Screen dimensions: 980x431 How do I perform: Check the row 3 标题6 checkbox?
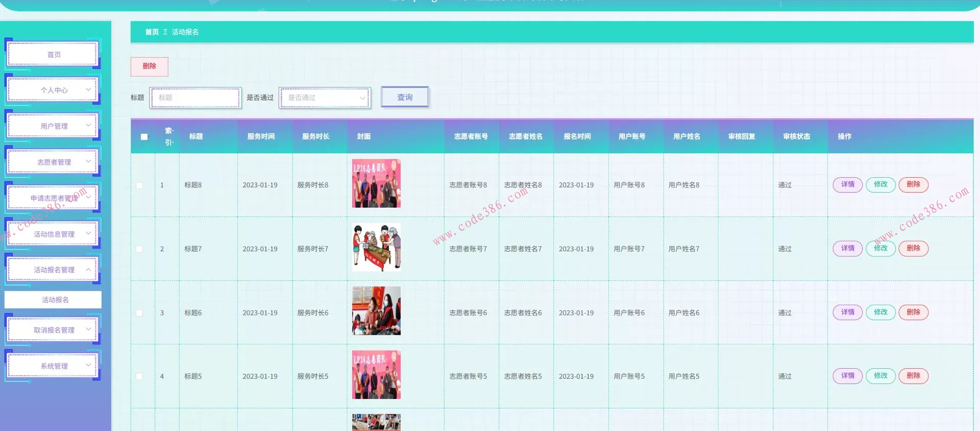tap(139, 313)
